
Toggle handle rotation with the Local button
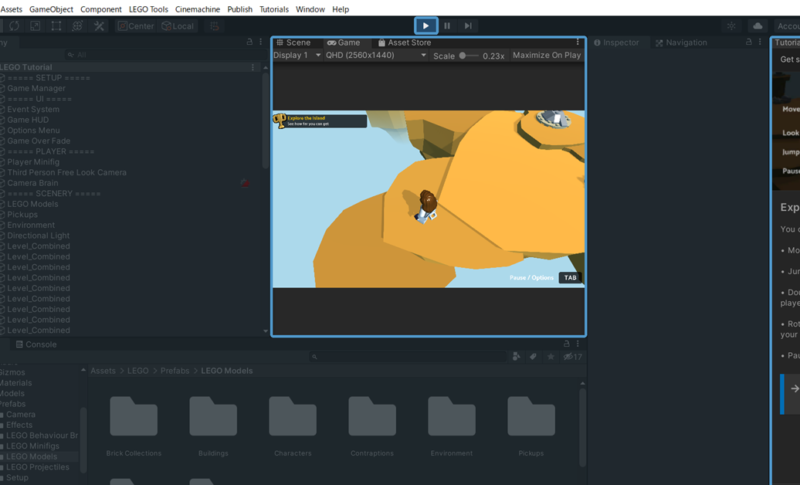(178, 26)
